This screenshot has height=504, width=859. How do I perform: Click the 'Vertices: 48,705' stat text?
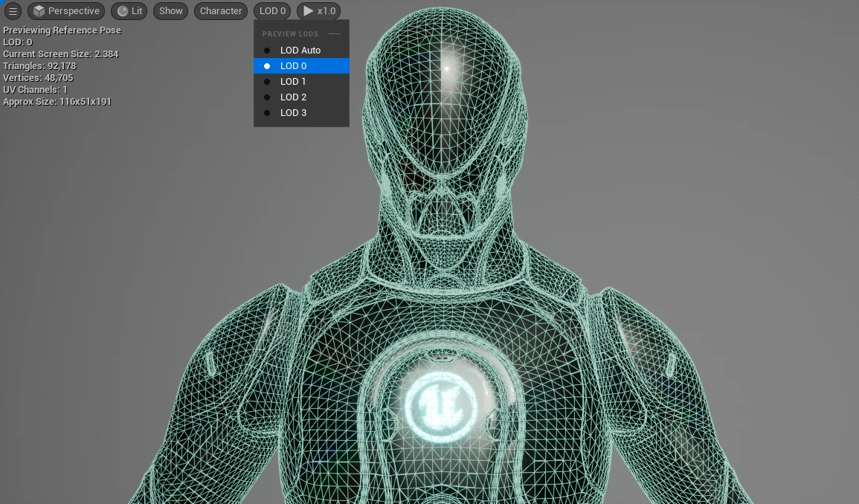click(x=39, y=78)
